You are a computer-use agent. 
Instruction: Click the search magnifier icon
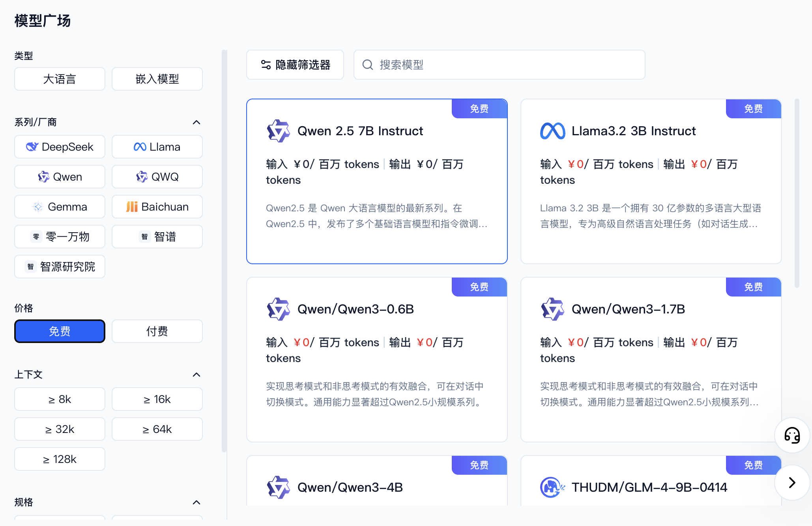(x=367, y=65)
